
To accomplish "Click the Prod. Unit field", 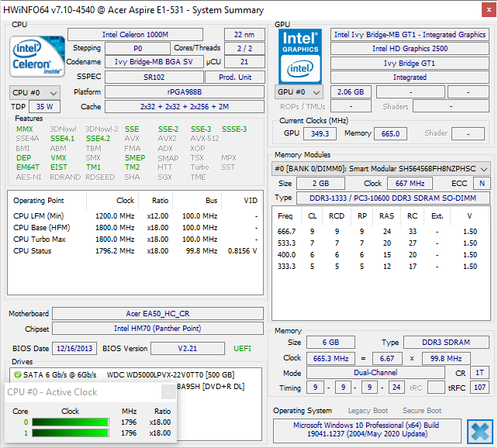I will point(235,77).
